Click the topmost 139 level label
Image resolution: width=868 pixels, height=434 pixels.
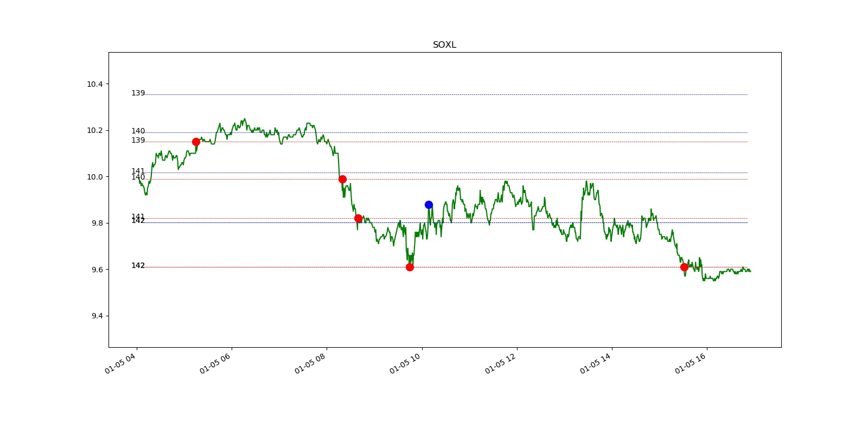tap(138, 93)
